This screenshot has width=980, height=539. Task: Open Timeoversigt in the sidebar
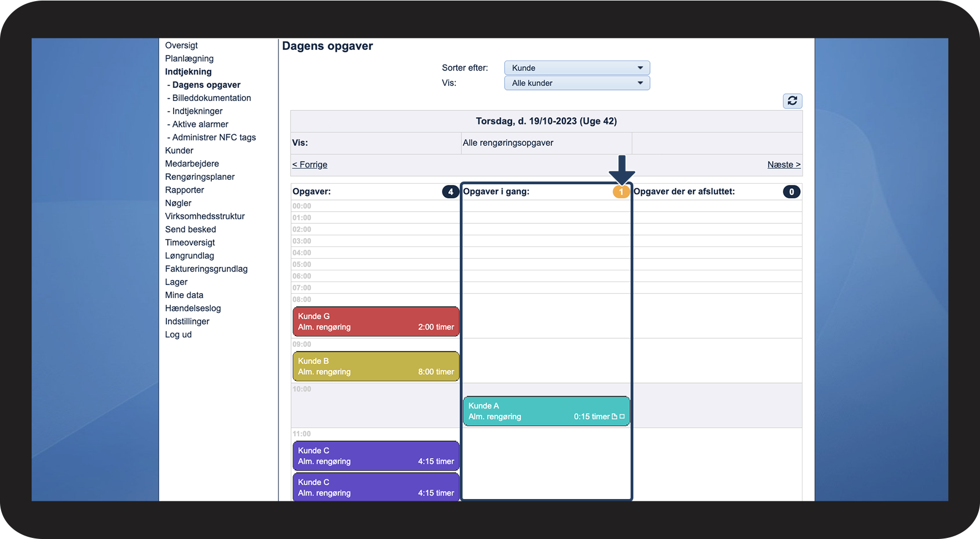tap(190, 243)
